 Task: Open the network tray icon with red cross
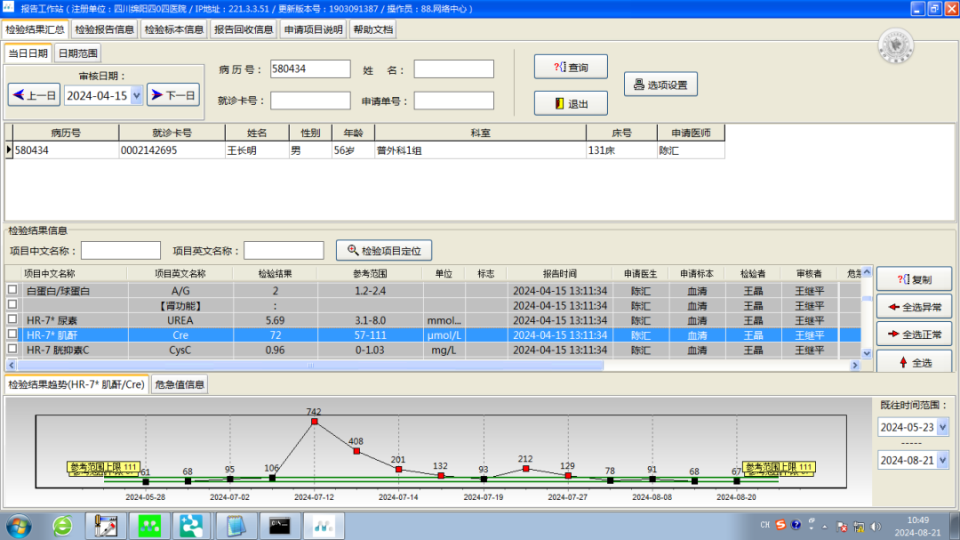pos(842,527)
